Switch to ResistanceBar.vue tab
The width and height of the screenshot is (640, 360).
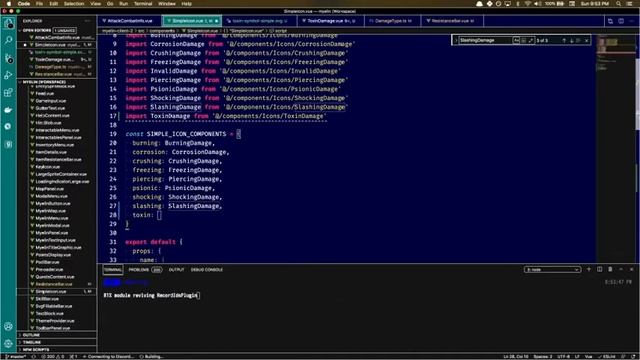pyautogui.click(x=451, y=21)
